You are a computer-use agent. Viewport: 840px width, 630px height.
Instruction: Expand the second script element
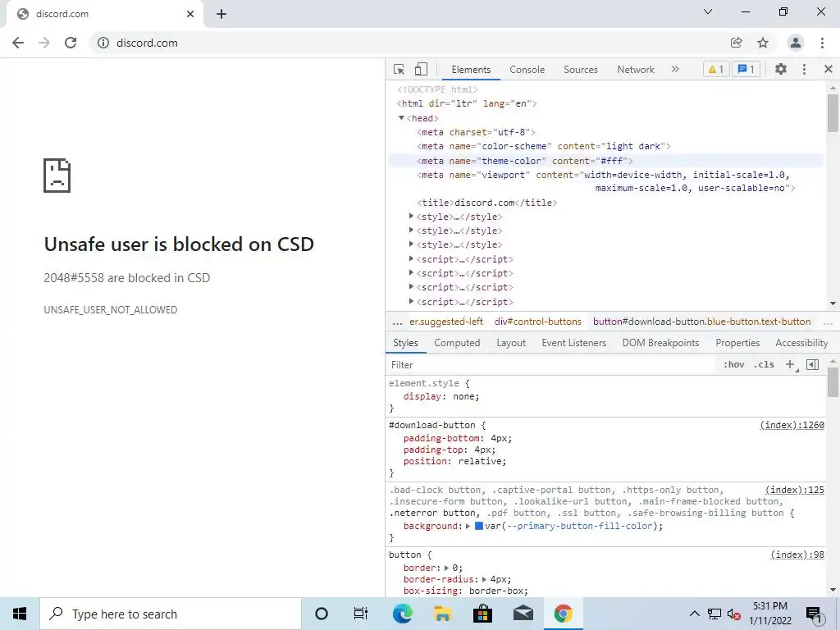click(412, 272)
